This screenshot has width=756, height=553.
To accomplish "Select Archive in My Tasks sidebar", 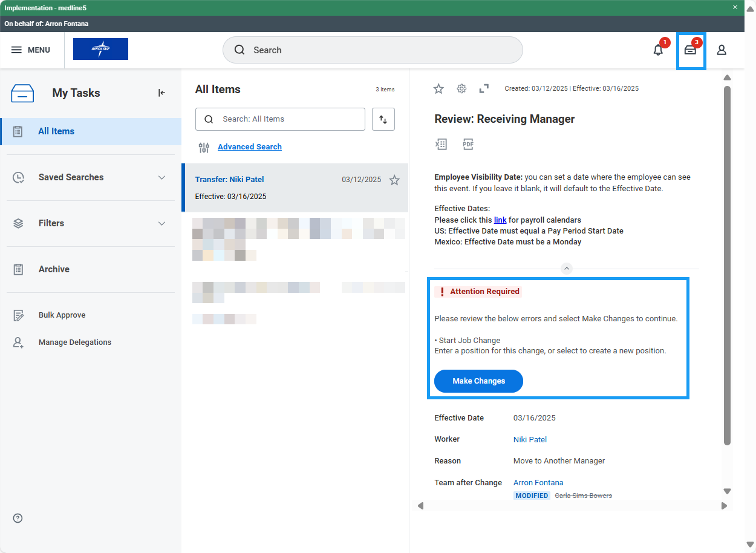I will (54, 269).
